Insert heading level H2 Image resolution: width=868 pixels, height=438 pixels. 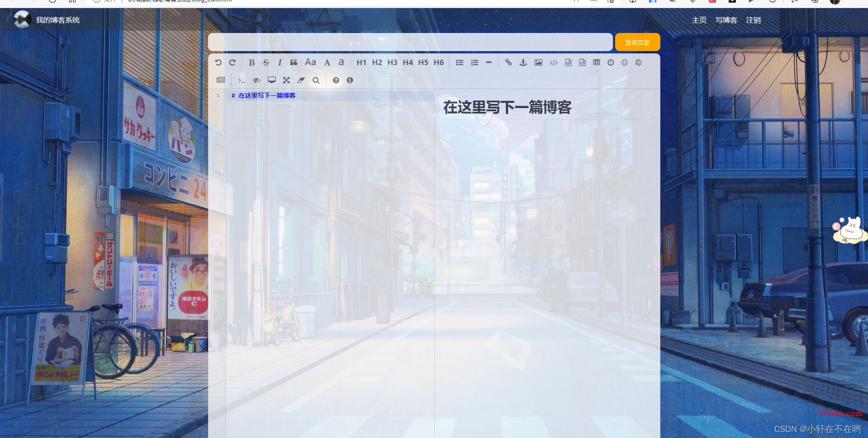tap(377, 62)
